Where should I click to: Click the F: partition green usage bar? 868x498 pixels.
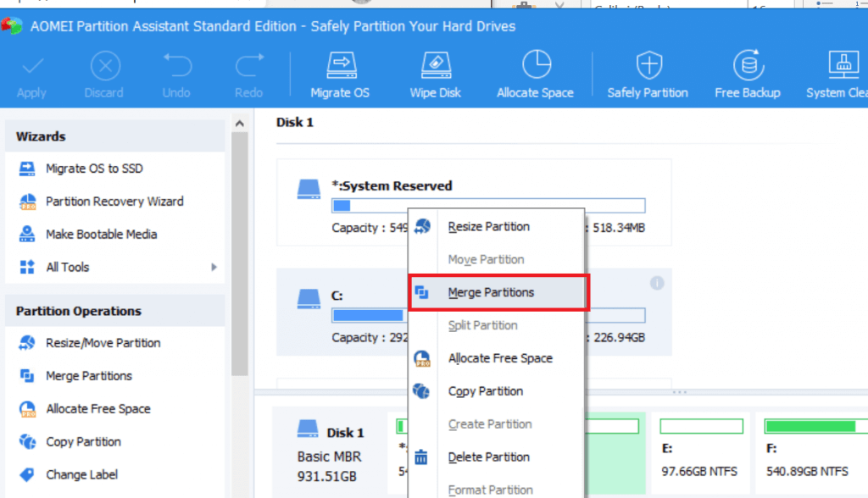[x=816, y=426]
